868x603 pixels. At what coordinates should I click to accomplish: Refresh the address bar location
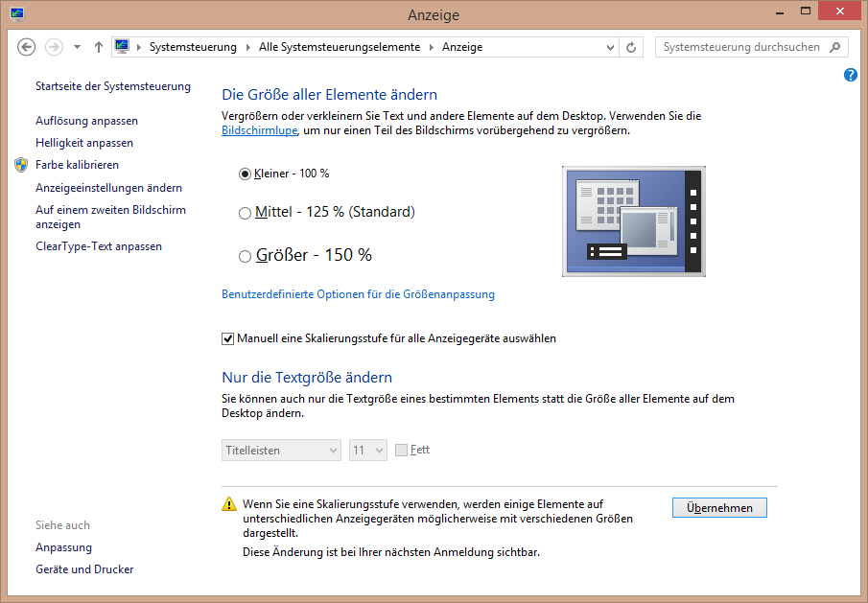pyautogui.click(x=631, y=47)
